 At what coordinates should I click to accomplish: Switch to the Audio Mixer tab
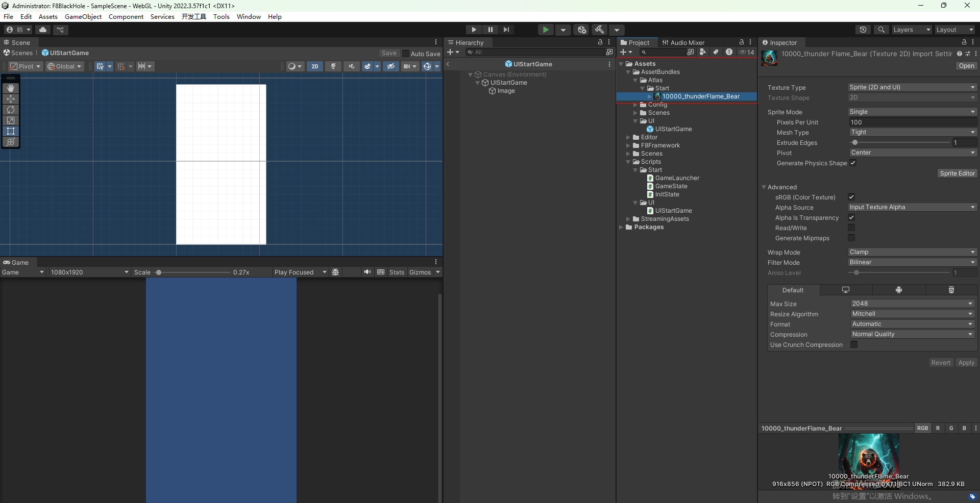click(x=684, y=42)
